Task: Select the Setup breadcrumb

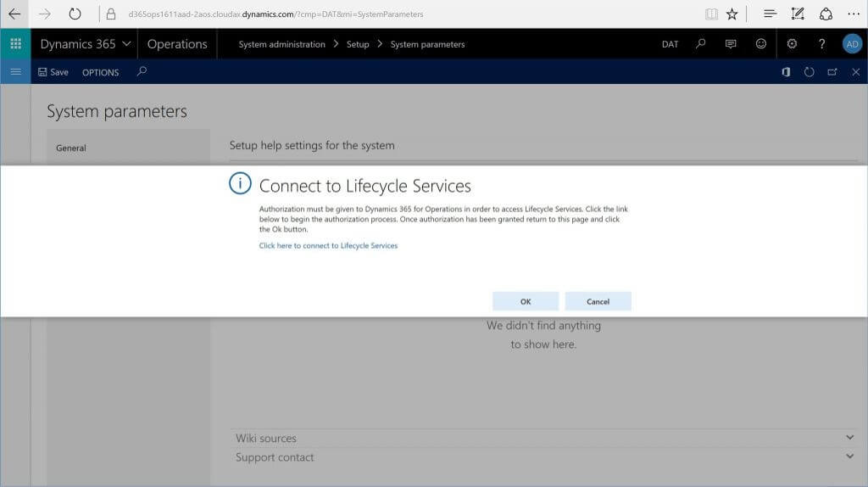Action: 358,44
